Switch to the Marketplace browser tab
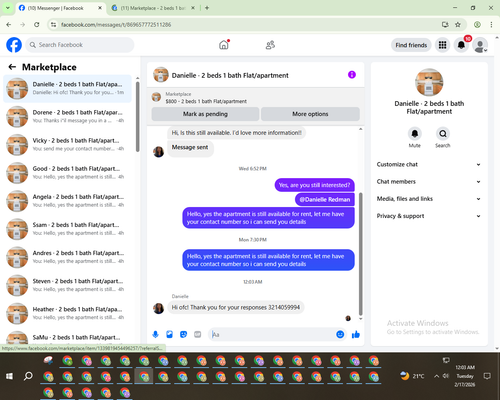This screenshot has width=500, height=400. 150,8
